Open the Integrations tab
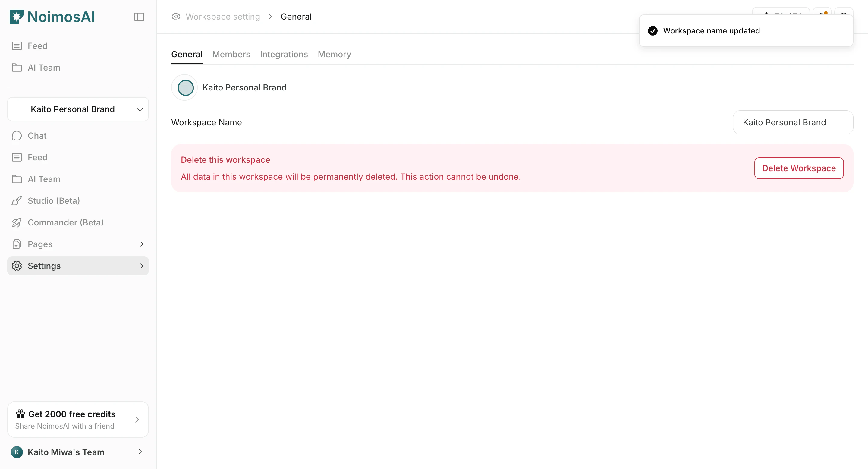The height and width of the screenshot is (469, 868). (x=284, y=54)
